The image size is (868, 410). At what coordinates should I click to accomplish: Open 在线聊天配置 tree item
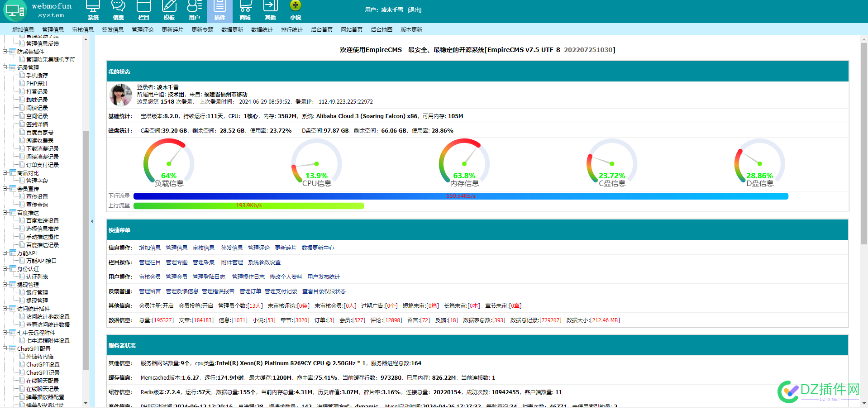click(x=43, y=381)
